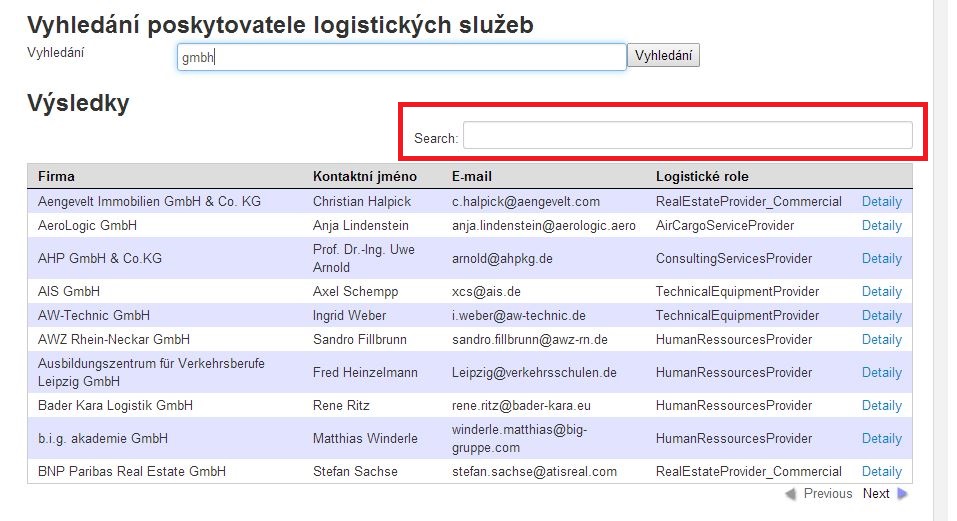Screen dimensions: 957x521
Task: Open Detaily link for AeroLogic GmbH
Action: (881, 225)
